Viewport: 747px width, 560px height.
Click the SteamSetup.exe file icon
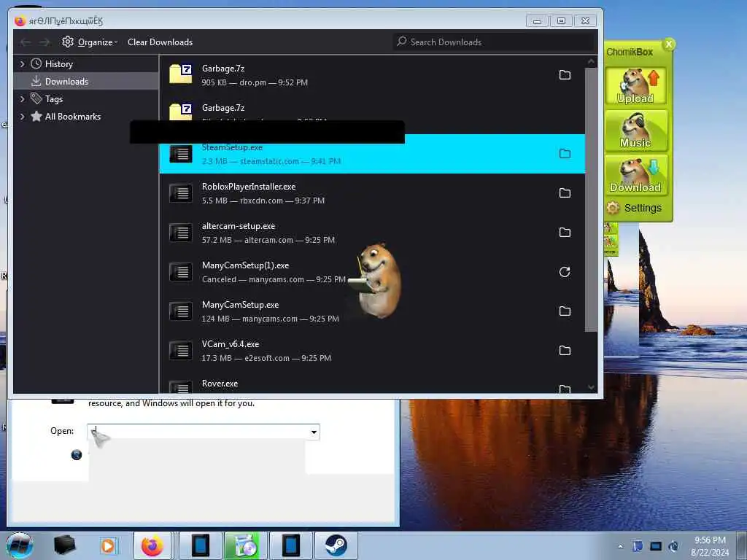[181, 154]
